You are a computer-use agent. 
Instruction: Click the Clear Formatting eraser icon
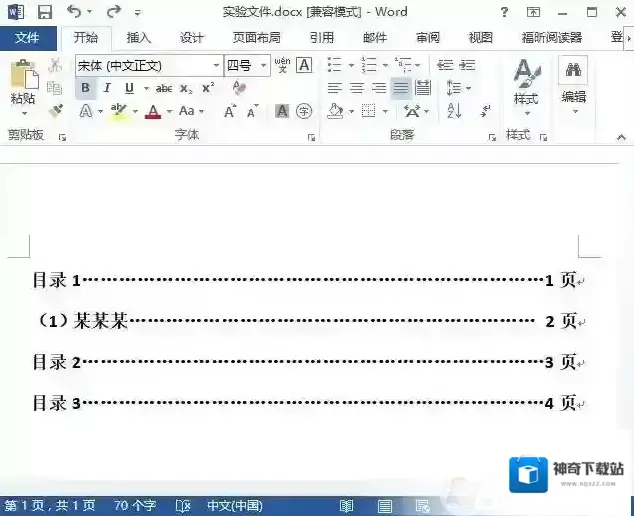[238, 88]
